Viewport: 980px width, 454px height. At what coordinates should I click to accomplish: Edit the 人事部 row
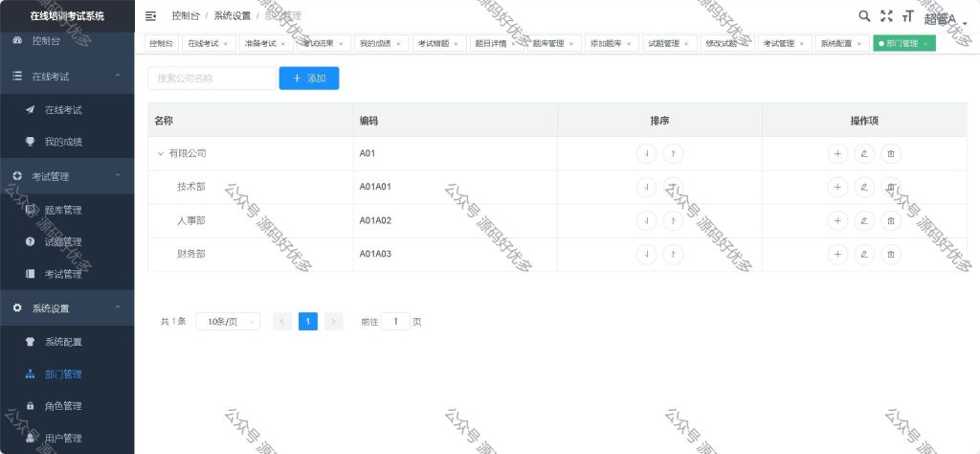coord(864,220)
